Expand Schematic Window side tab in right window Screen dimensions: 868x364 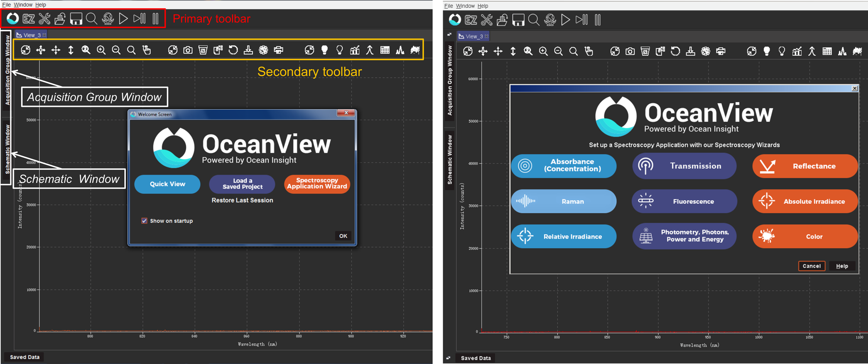coord(450,160)
